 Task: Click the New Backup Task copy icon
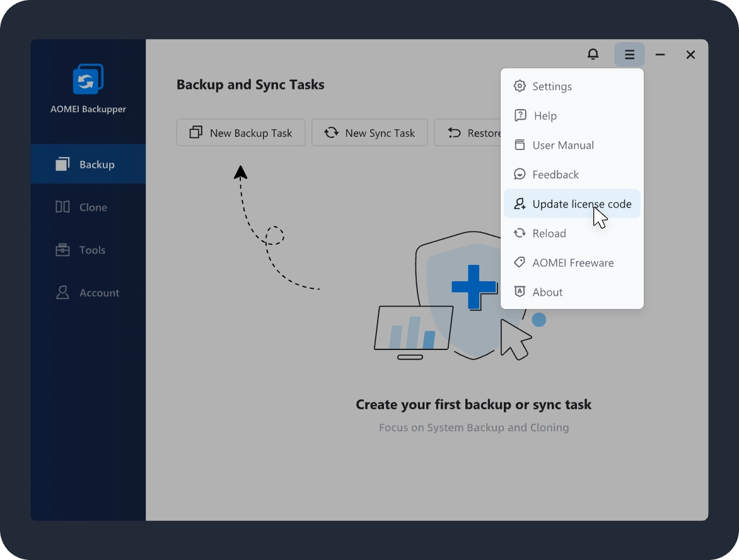(x=195, y=132)
